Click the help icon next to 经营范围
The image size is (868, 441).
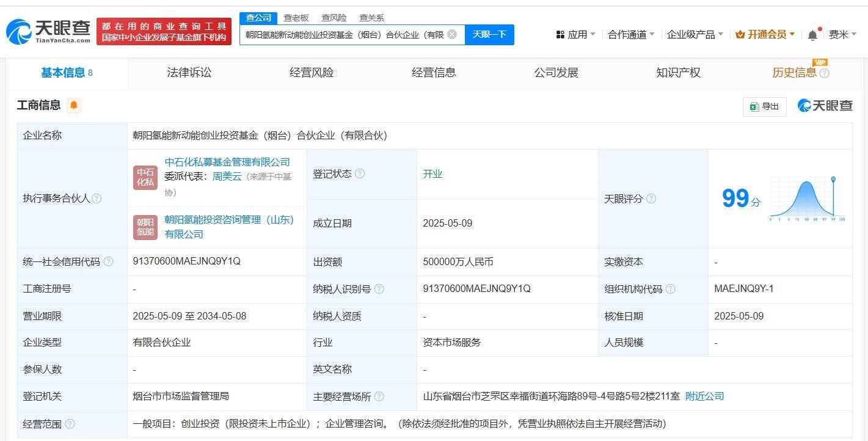(70, 424)
